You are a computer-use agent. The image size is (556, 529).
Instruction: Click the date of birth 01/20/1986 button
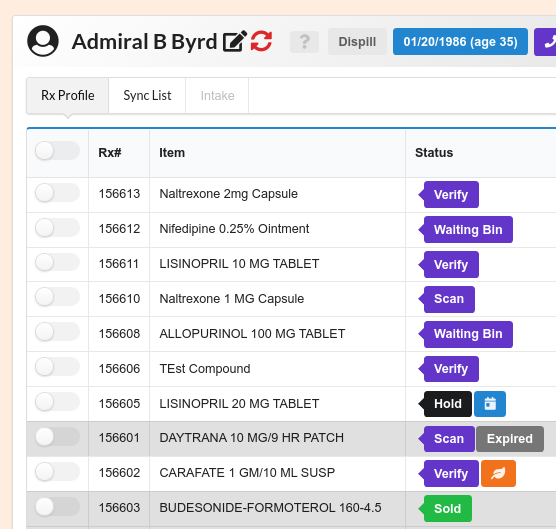point(460,42)
